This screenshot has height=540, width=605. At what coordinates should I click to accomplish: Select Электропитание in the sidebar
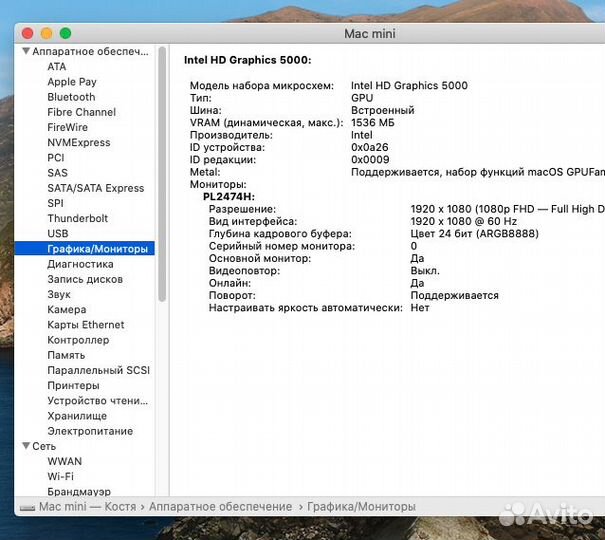pos(90,431)
